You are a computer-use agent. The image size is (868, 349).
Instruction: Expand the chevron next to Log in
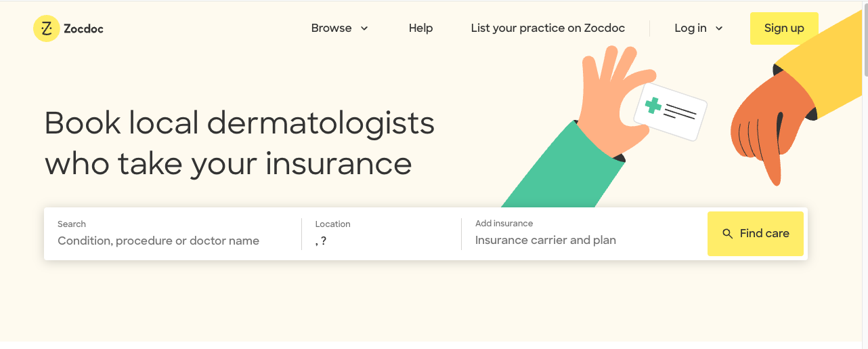point(719,28)
